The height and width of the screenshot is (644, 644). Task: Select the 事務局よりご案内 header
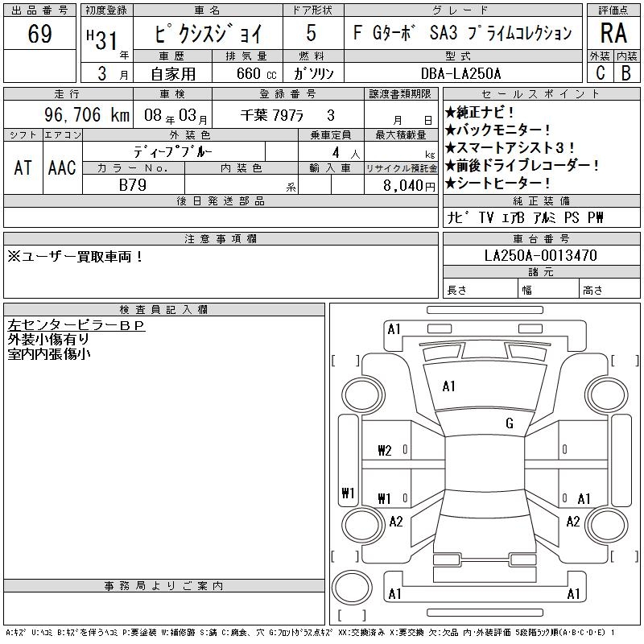163,585
